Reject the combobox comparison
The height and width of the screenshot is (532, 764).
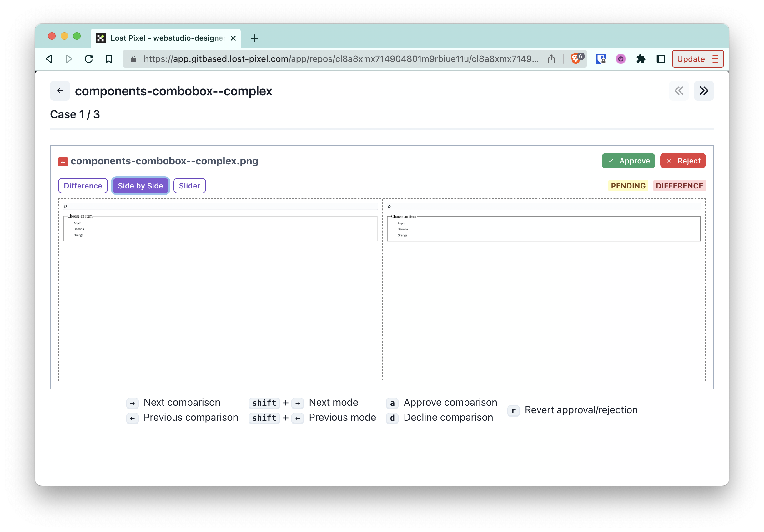coord(682,161)
